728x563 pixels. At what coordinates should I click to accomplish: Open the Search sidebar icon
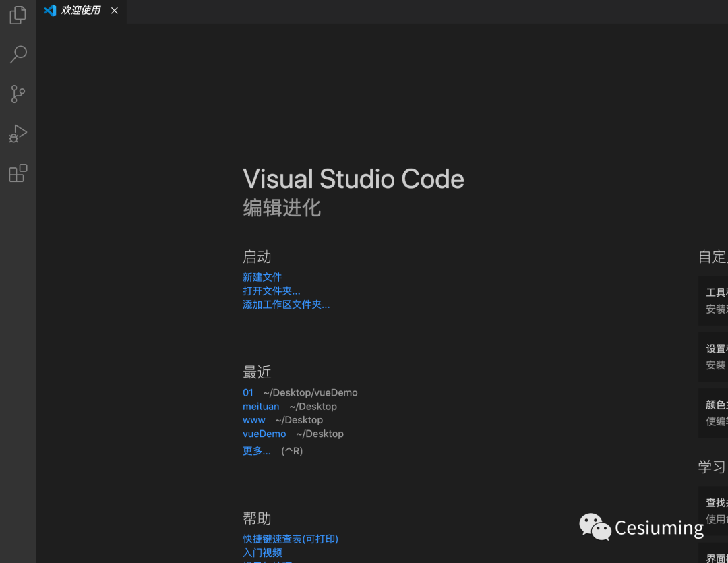18,54
